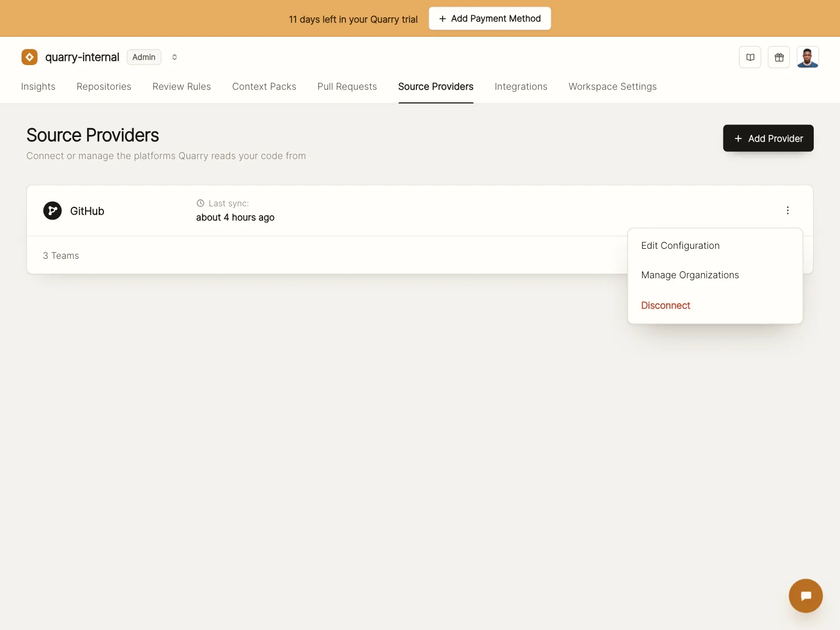Open the Integrations tab

coord(521,87)
